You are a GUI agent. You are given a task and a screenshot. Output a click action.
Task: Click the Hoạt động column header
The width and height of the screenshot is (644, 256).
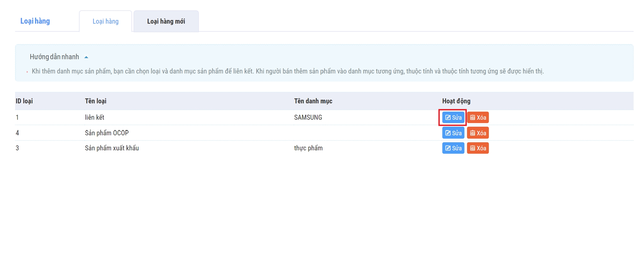pyautogui.click(x=456, y=101)
